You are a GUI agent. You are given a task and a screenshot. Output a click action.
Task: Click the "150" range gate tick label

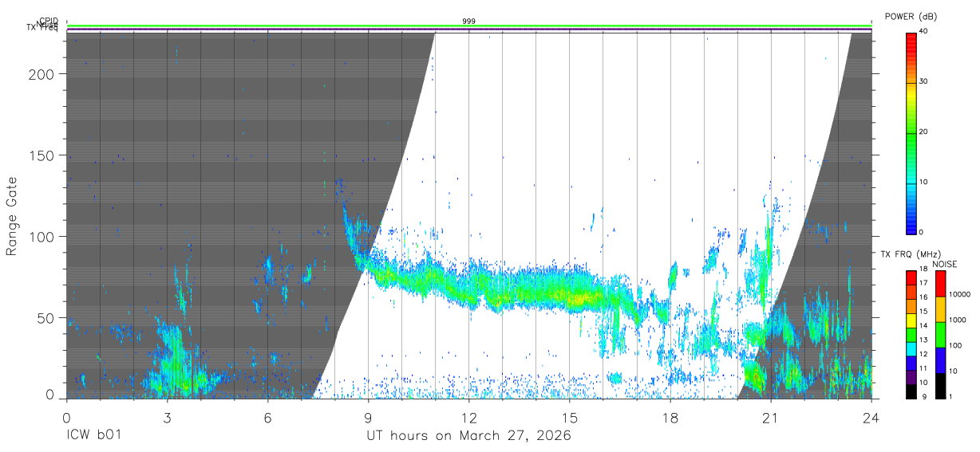tap(42, 155)
